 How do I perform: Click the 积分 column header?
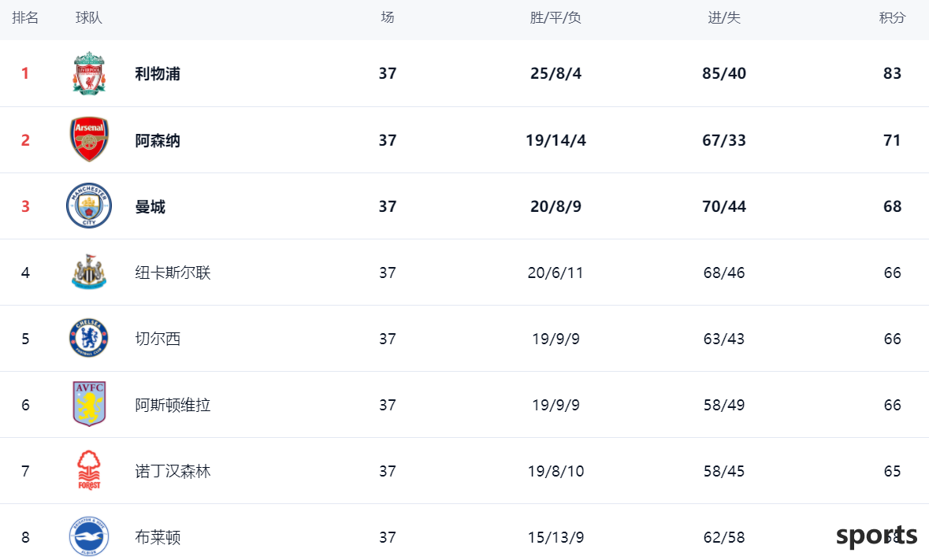click(x=892, y=18)
